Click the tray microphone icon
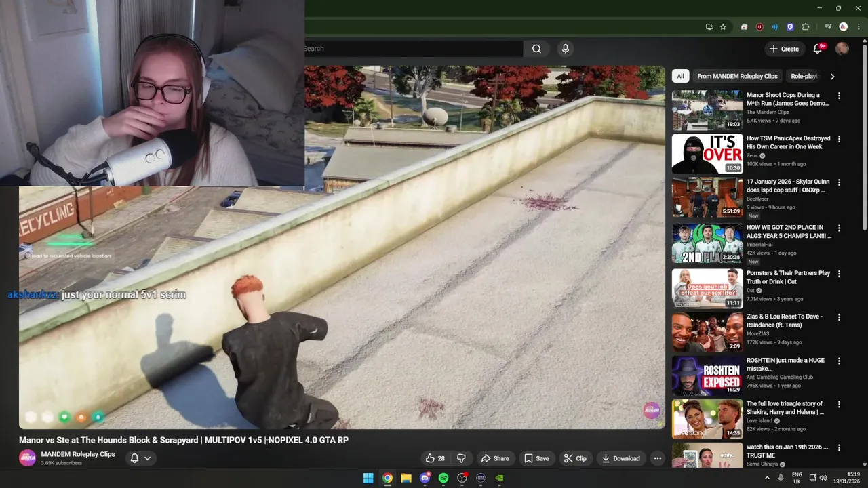This screenshot has height=488, width=868. click(x=781, y=478)
